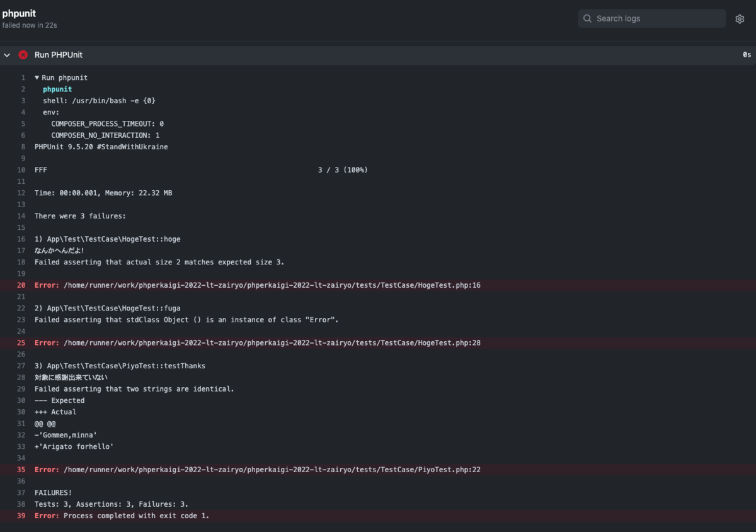Image resolution: width=756 pixels, height=532 pixels.
Task: Click the 'env:' log line
Action: (51, 112)
